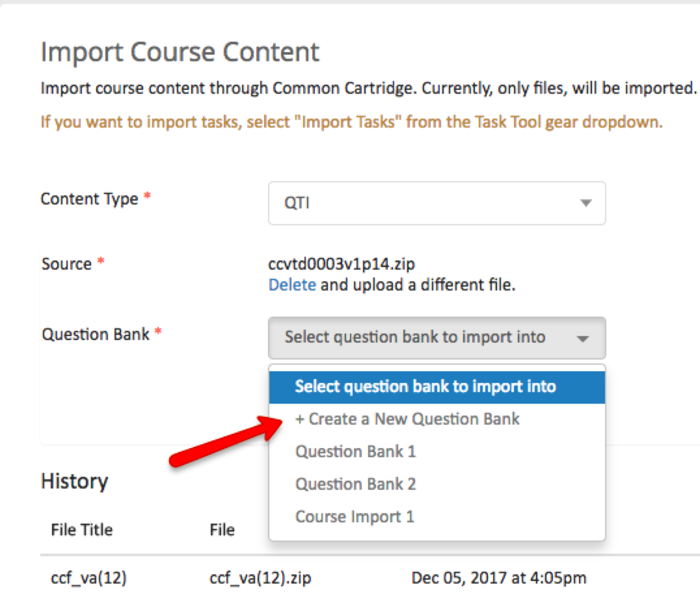Click the Content Type field label
The height and width of the screenshot is (594, 700).
point(89,199)
